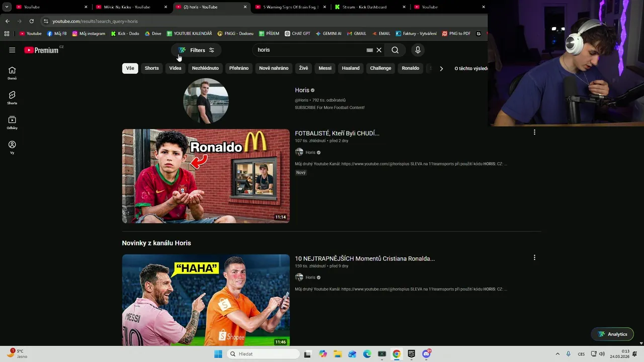Click into the search field containing horis
644x362 pixels.
click(x=309, y=50)
